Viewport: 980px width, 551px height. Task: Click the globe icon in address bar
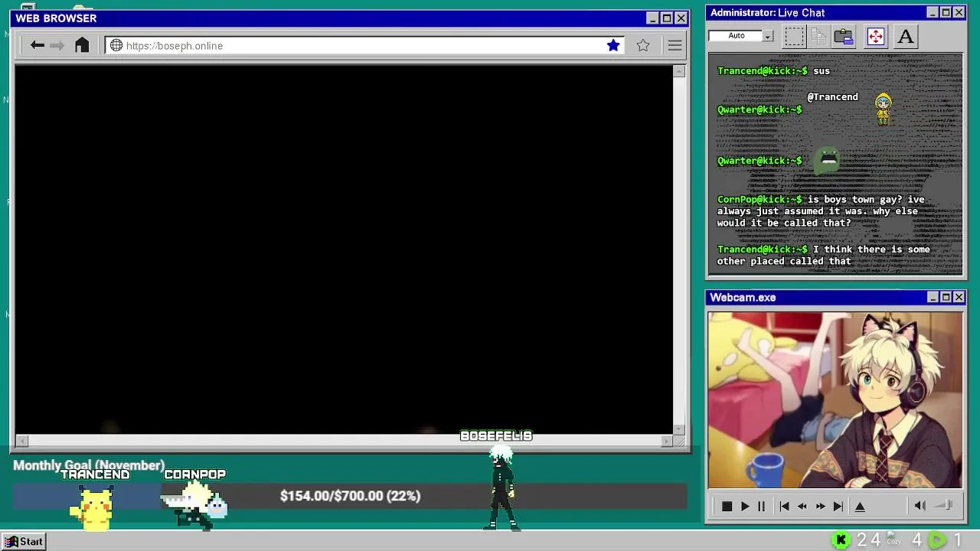(116, 46)
